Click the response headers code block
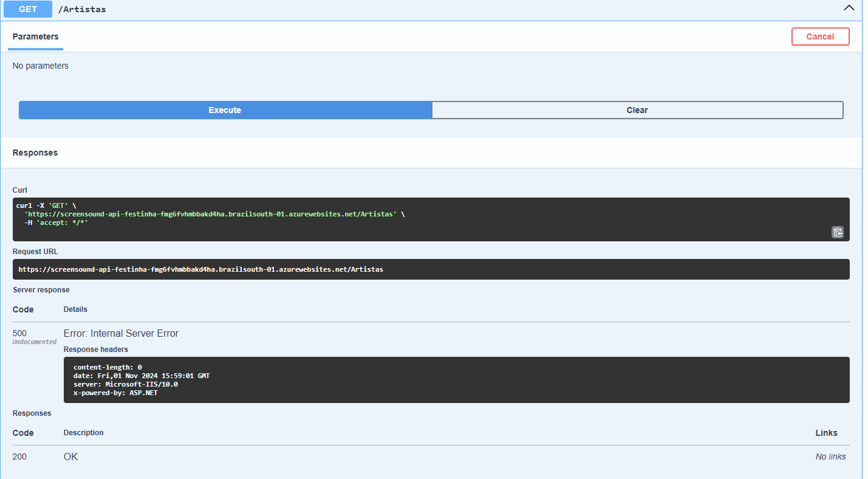The height and width of the screenshot is (479, 868). pos(456,380)
